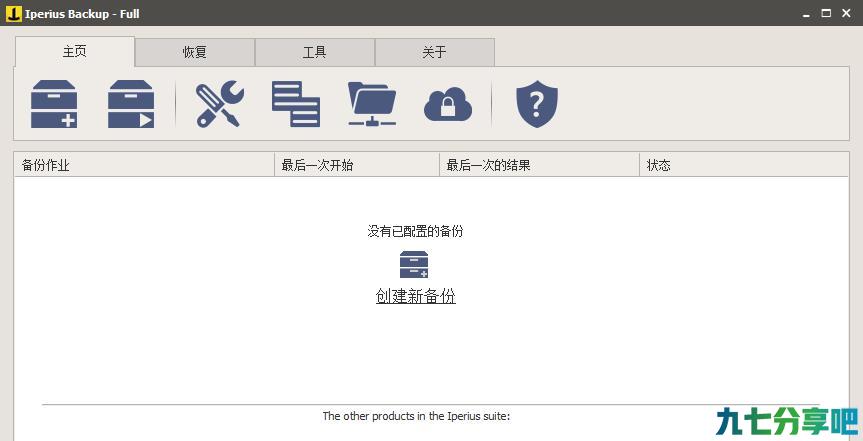The height and width of the screenshot is (441, 863).
Task: Open help via the shield question icon
Action: coord(537,104)
